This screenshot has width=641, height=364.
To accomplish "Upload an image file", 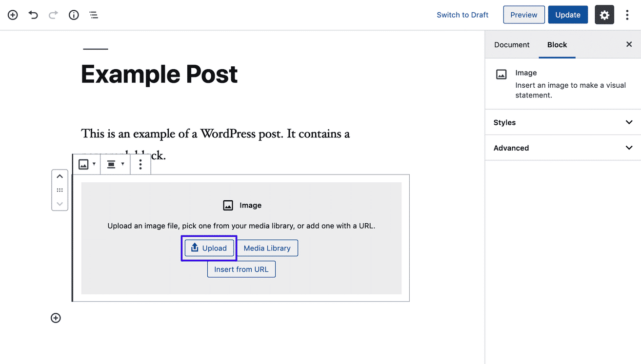I will 209,248.
